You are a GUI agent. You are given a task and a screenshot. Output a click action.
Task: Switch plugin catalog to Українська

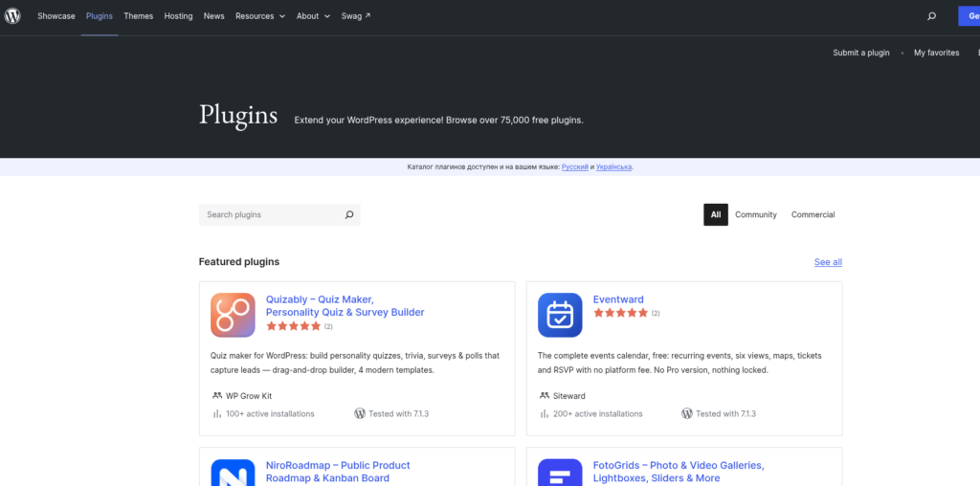[613, 167]
